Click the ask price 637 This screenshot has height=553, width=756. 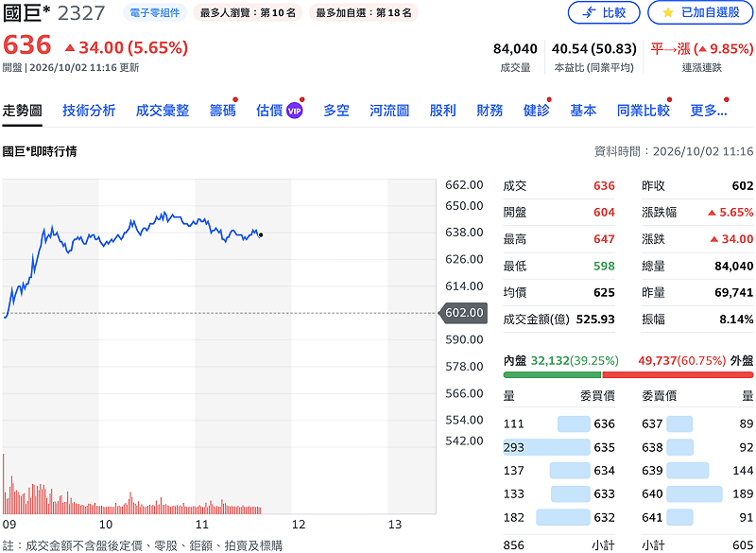[652, 423]
